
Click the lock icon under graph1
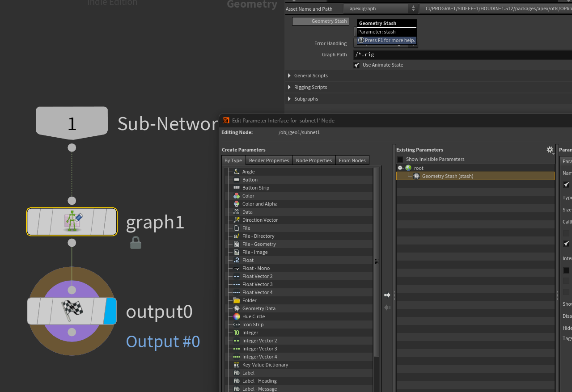pyautogui.click(x=136, y=243)
